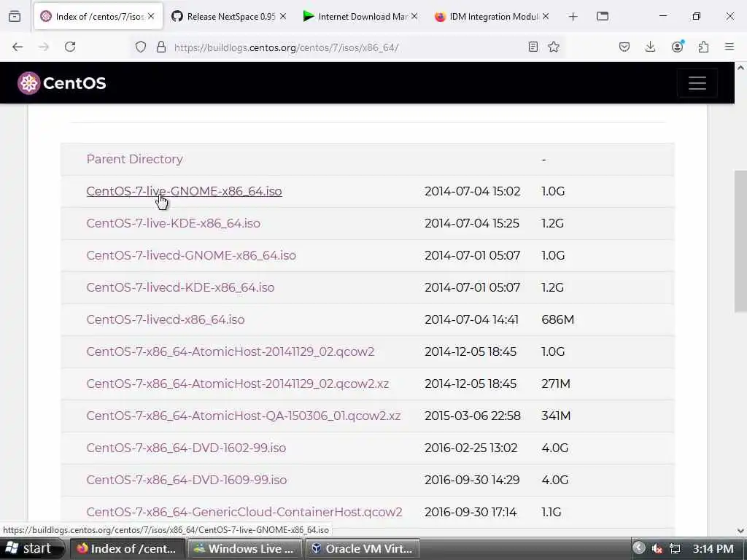
Task: Click the list all tabs icon
Action: [x=603, y=16]
